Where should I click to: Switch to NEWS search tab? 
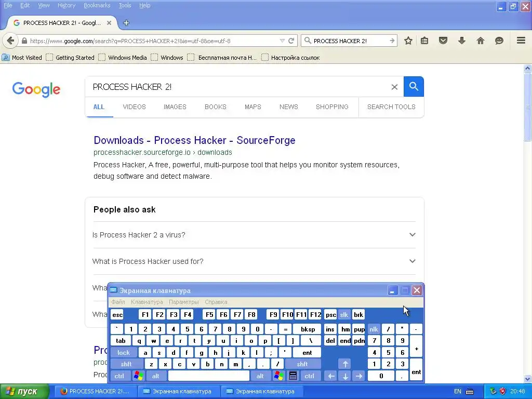[x=289, y=107]
